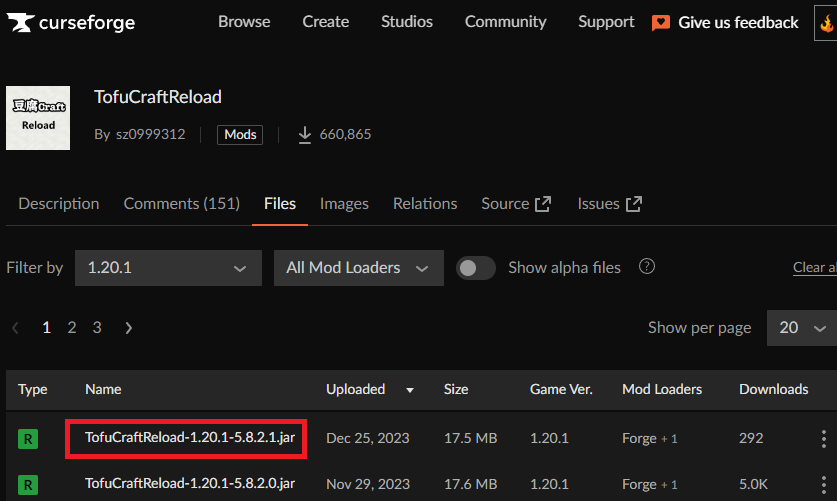This screenshot has height=501, width=837.
Task: Open the Comments (151) tab
Action: pyautogui.click(x=181, y=203)
